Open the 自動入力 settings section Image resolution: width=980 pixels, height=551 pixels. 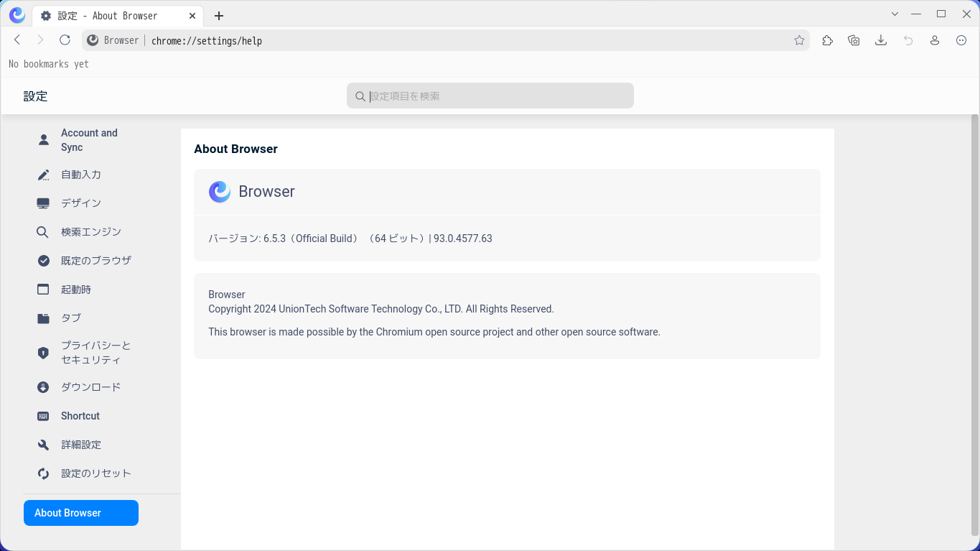[81, 175]
